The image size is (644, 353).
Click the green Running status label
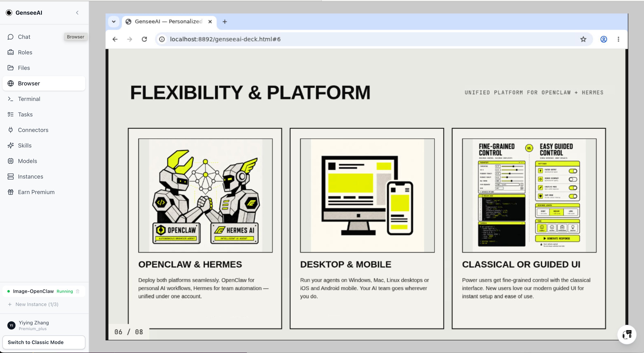pos(65,291)
